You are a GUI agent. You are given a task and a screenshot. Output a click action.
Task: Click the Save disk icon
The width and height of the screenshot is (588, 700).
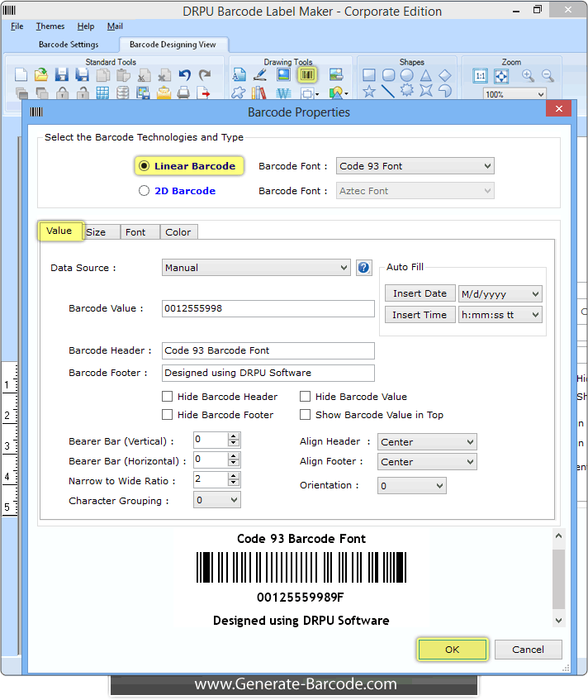click(62, 74)
